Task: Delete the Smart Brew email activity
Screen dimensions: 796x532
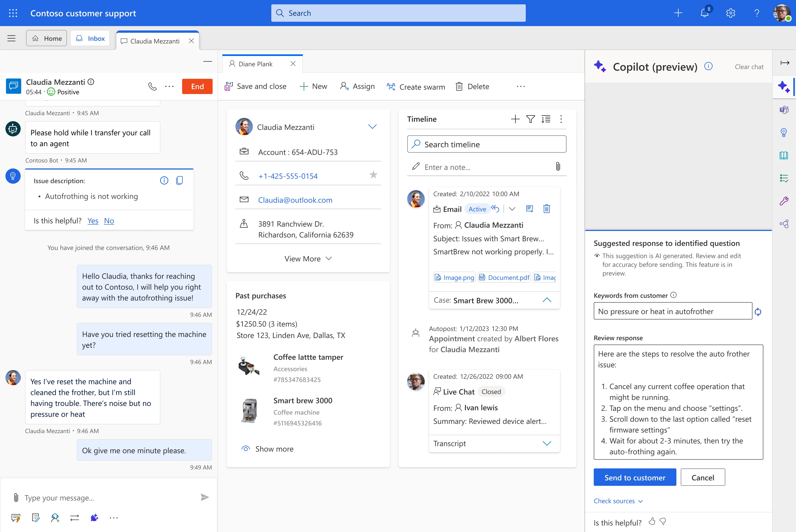Action: (x=546, y=209)
